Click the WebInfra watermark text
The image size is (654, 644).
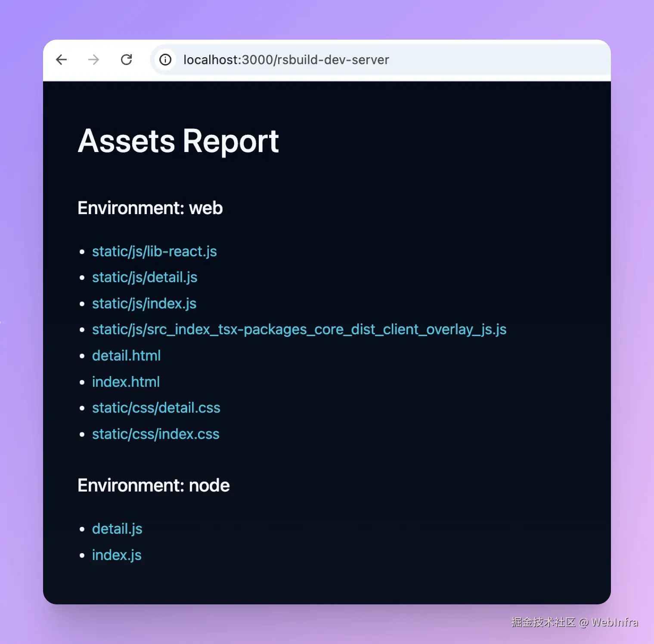[575, 622]
